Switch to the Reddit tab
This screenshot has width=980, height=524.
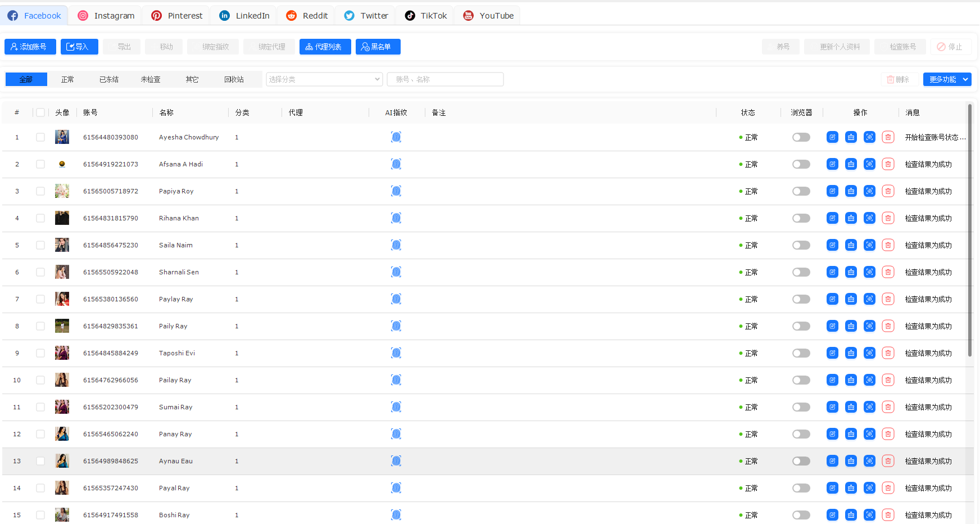[x=307, y=16]
